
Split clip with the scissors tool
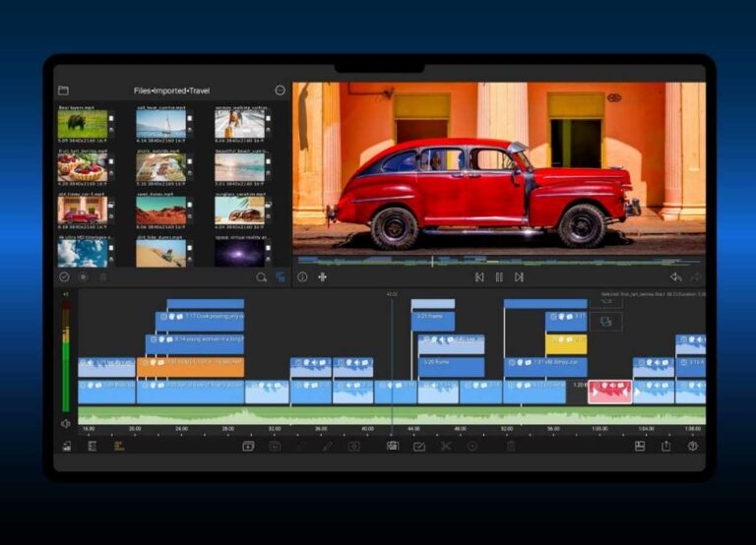(446, 447)
